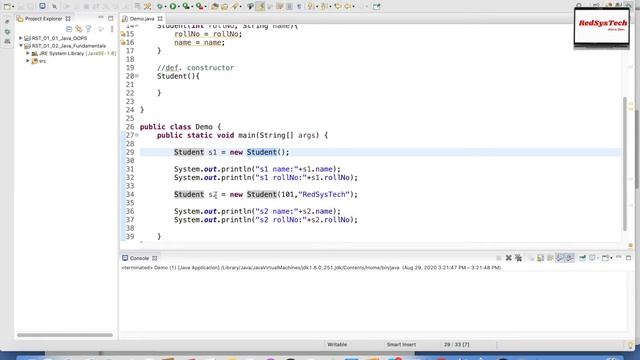The height and width of the screenshot is (360, 640).
Task: Toggle Show Console on standard error change
Action: pyautogui.click(x=570, y=258)
